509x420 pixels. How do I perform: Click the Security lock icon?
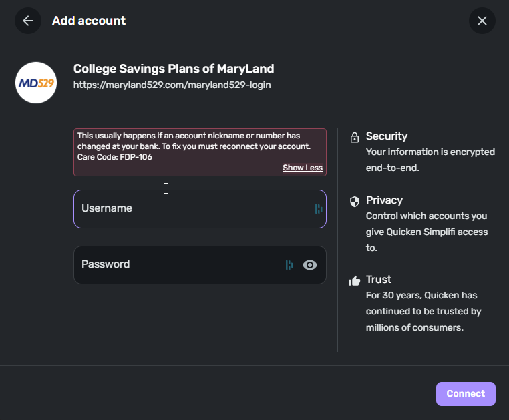pyautogui.click(x=355, y=138)
